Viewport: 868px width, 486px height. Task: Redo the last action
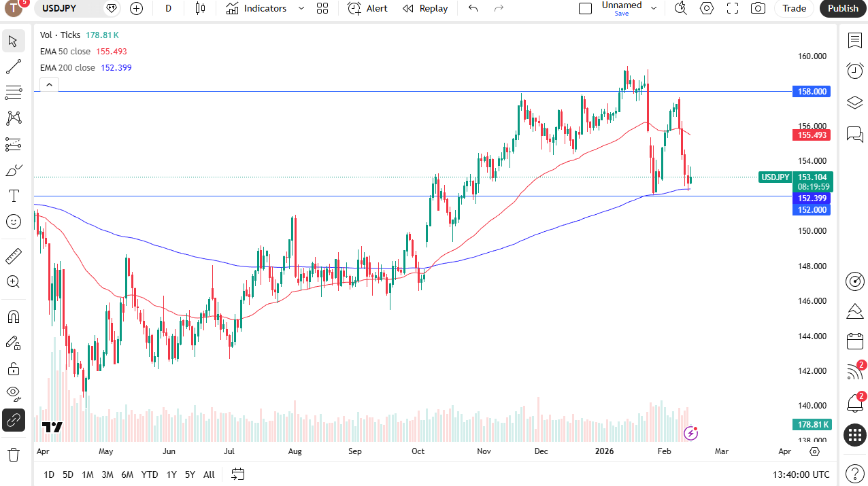[499, 8]
